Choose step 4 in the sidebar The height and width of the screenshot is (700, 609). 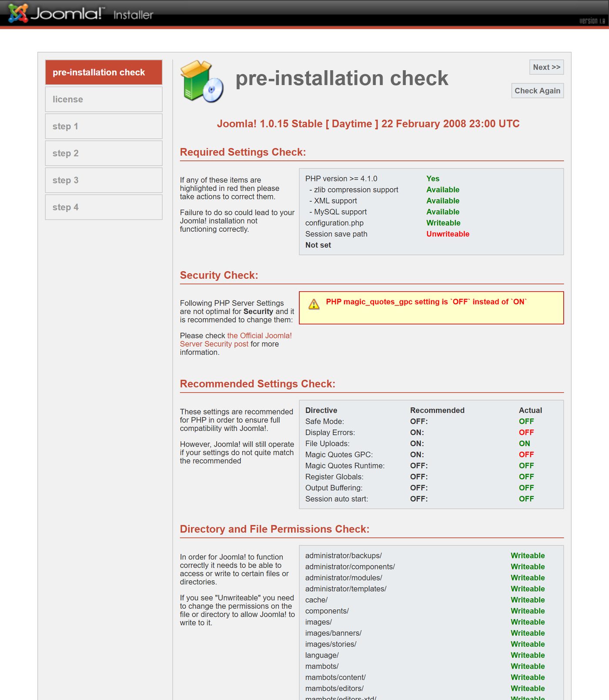point(104,207)
